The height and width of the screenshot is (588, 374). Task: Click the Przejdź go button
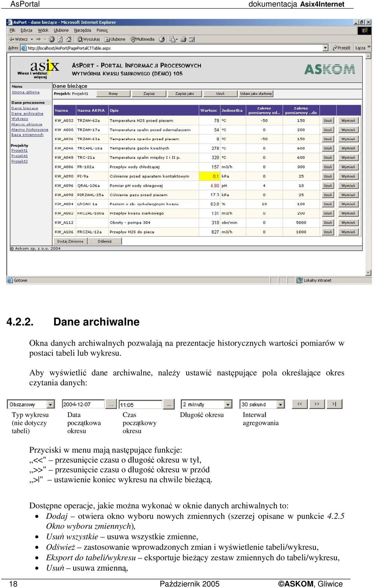click(341, 48)
